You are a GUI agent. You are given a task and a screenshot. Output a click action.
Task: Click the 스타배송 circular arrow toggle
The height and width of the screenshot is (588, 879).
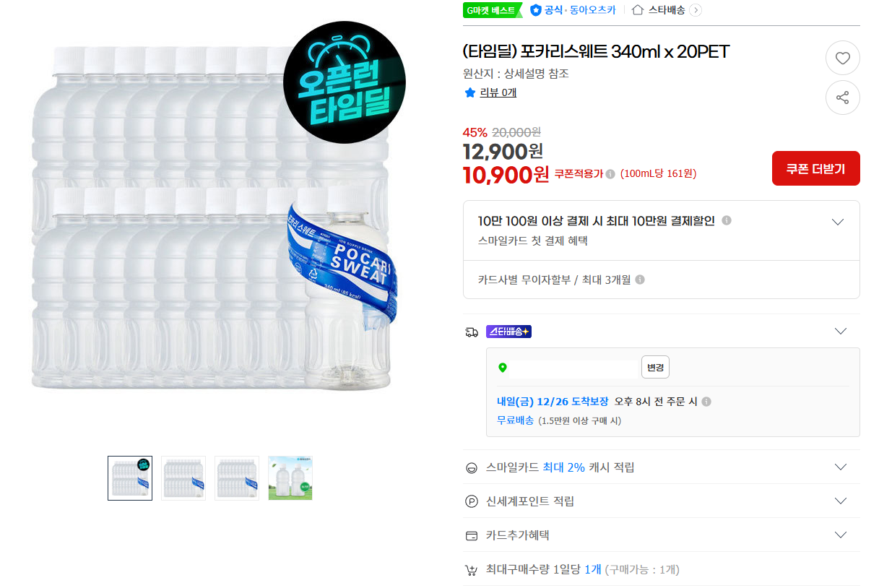[x=694, y=10]
